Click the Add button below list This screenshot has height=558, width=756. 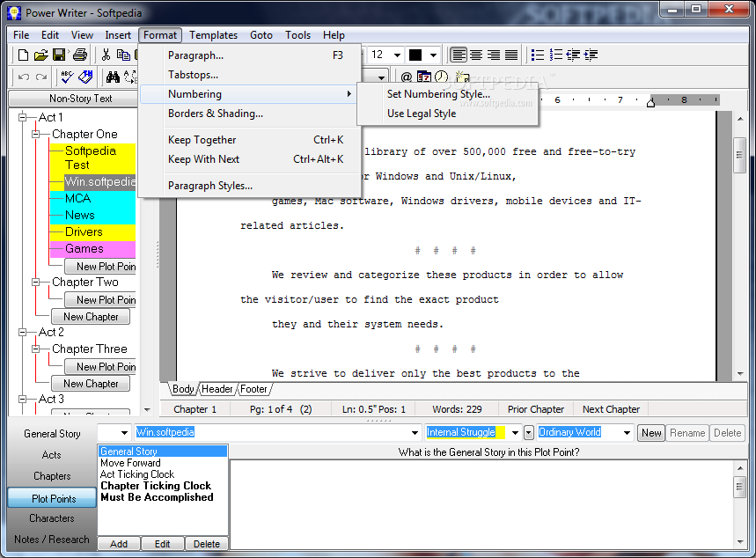[119, 544]
